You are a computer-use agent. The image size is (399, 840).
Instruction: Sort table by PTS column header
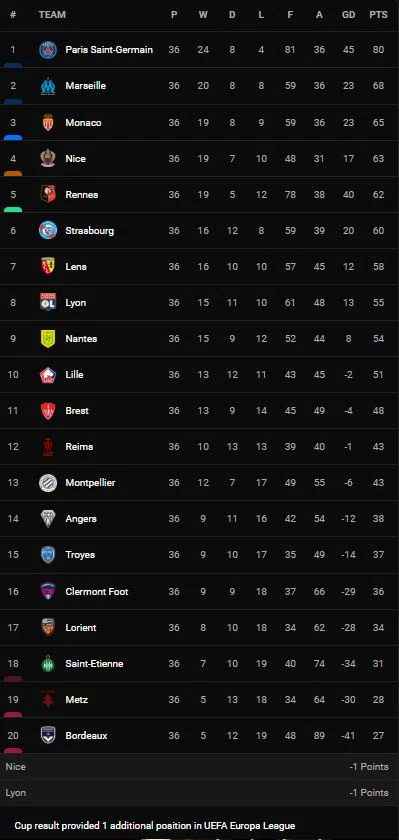(378, 14)
